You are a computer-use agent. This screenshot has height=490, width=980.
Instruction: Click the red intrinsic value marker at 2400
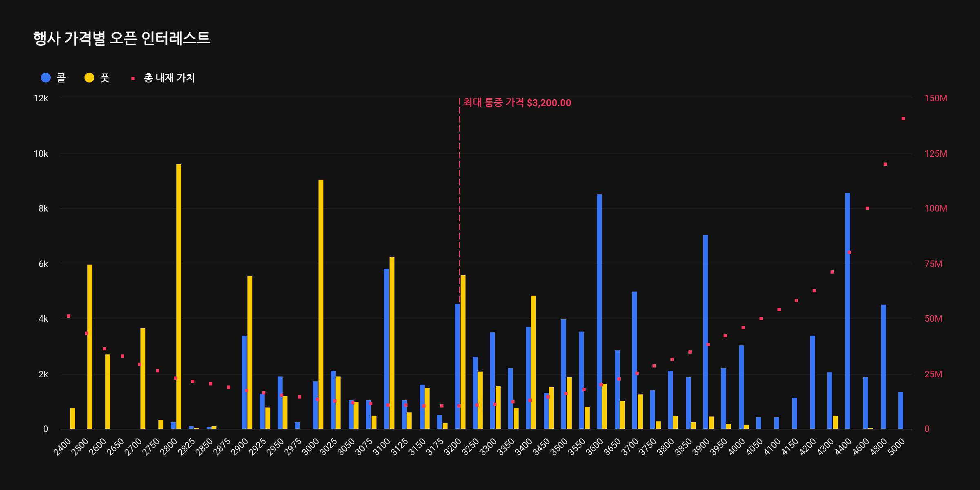click(x=69, y=316)
